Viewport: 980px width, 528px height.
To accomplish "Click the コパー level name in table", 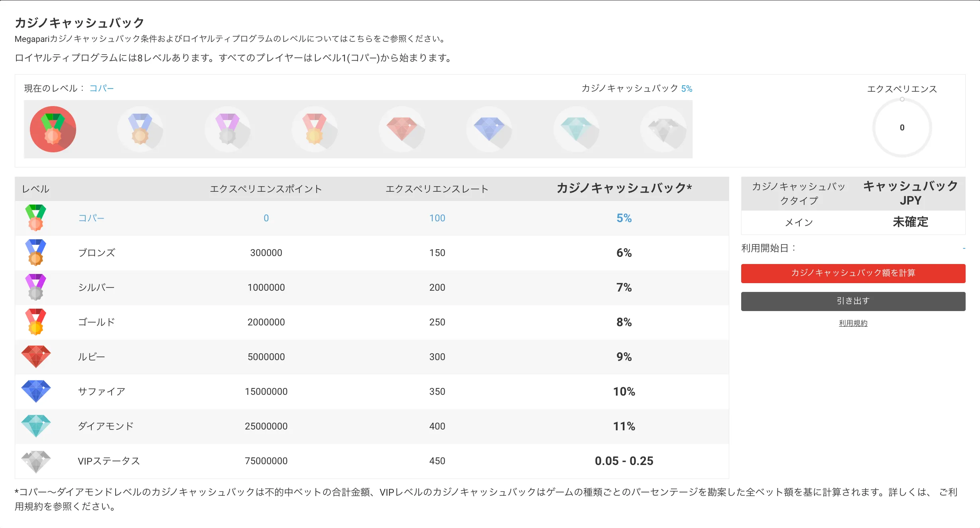I will point(91,218).
